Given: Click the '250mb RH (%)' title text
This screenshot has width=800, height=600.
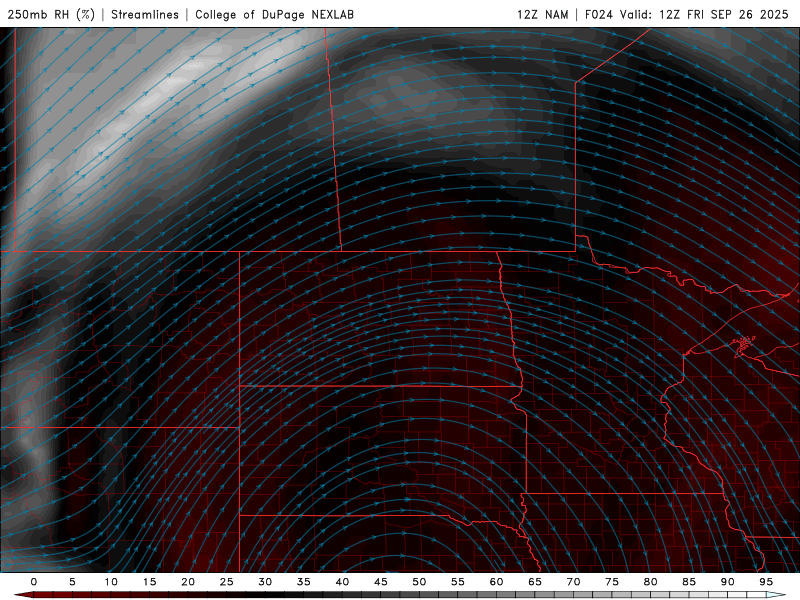Looking at the screenshot, I should 51,14.
